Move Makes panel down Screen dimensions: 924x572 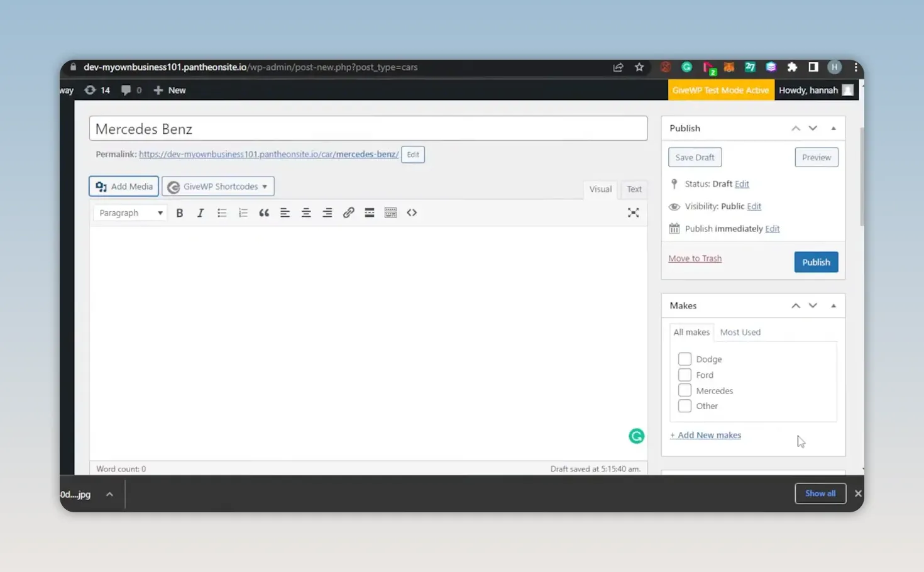[x=813, y=305]
